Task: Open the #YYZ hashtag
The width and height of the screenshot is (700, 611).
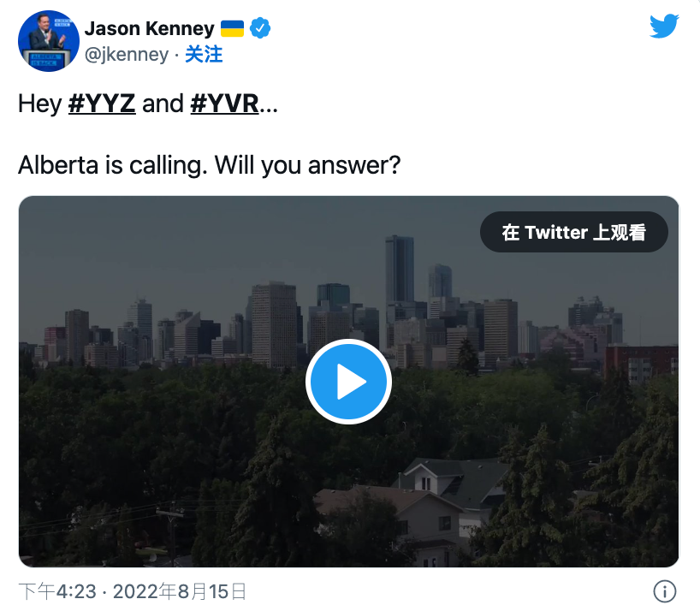Action: [102, 104]
